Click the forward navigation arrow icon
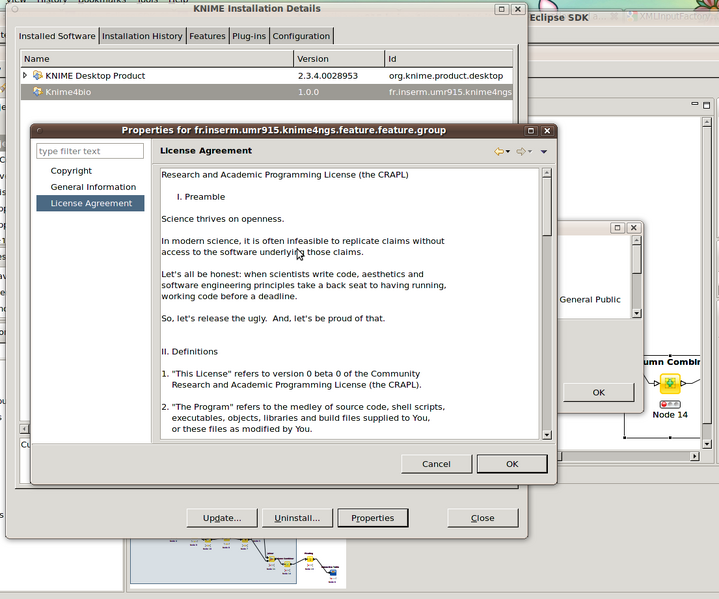Image resolution: width=719 pixels, height=599 pixels. tap(521, 151)
